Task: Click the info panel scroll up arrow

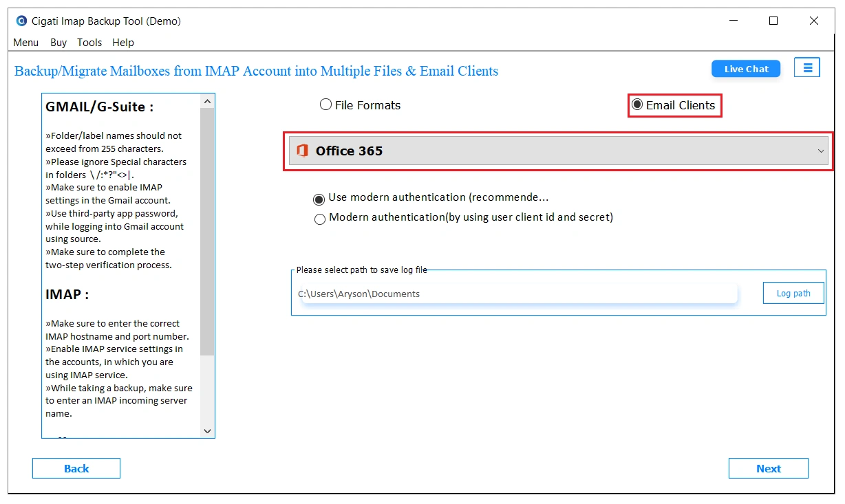Action: [207, 101]
